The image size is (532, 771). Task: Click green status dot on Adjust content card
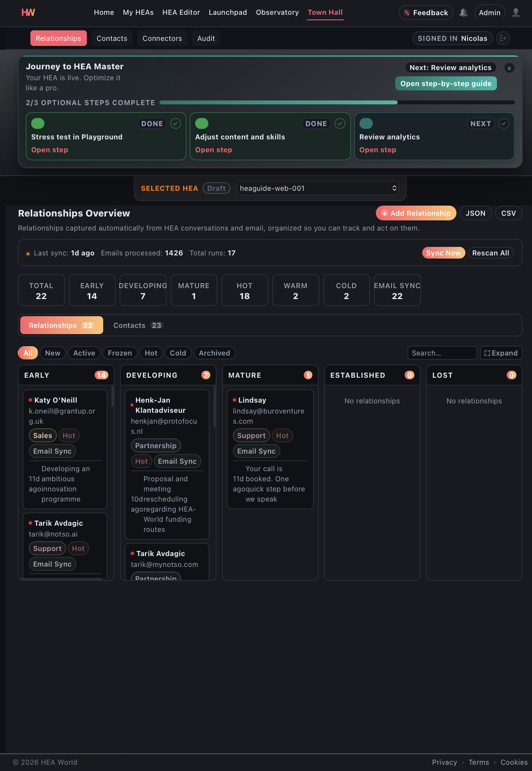point(202,123)
